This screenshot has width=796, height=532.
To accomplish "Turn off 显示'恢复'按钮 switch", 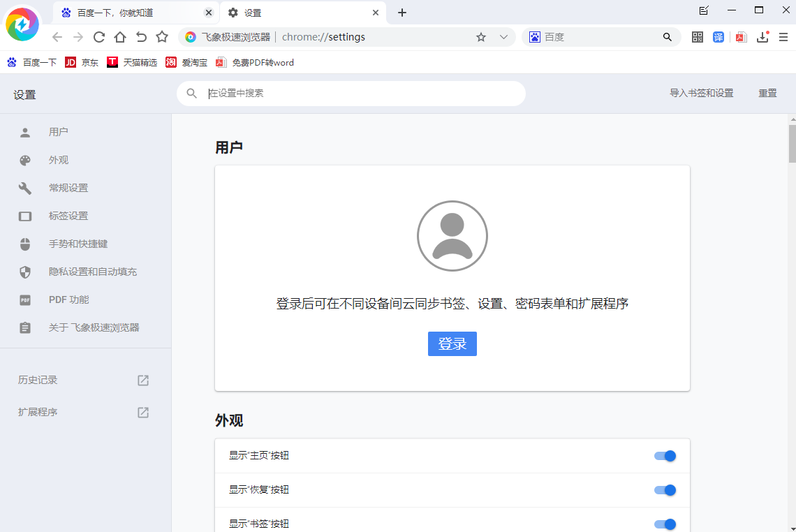I will [665, 489].
